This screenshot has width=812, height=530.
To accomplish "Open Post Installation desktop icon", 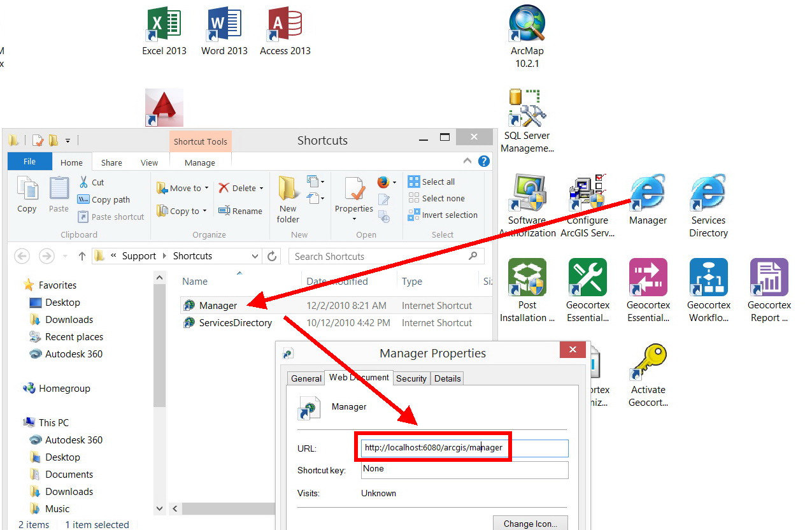I will pos(527,290).
